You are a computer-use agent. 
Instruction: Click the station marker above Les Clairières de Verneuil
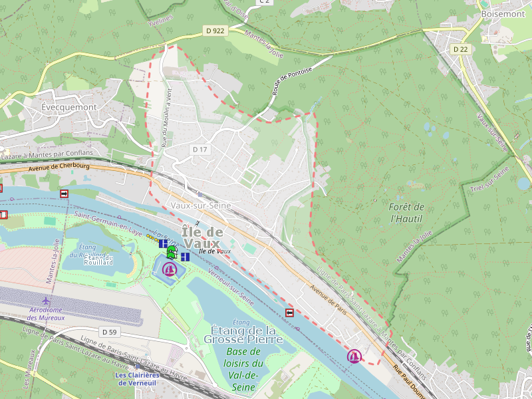click(138, 366)
